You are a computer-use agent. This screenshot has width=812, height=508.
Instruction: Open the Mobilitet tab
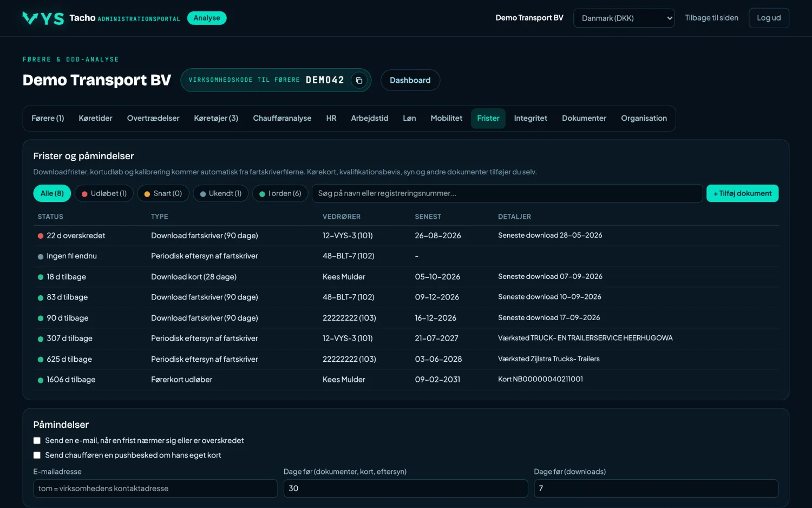click(x=447, y=118)
